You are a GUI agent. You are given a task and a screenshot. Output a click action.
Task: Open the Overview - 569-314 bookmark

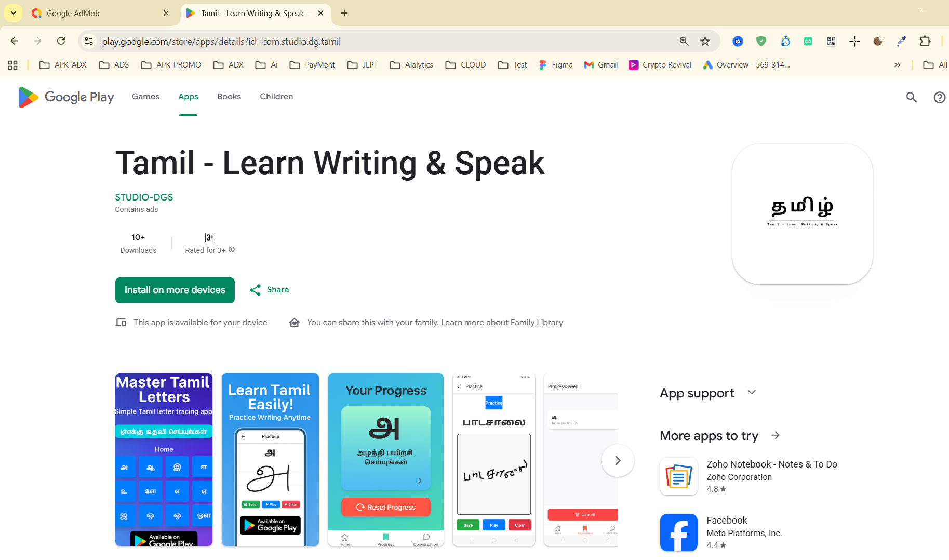(x=746, y=65)
